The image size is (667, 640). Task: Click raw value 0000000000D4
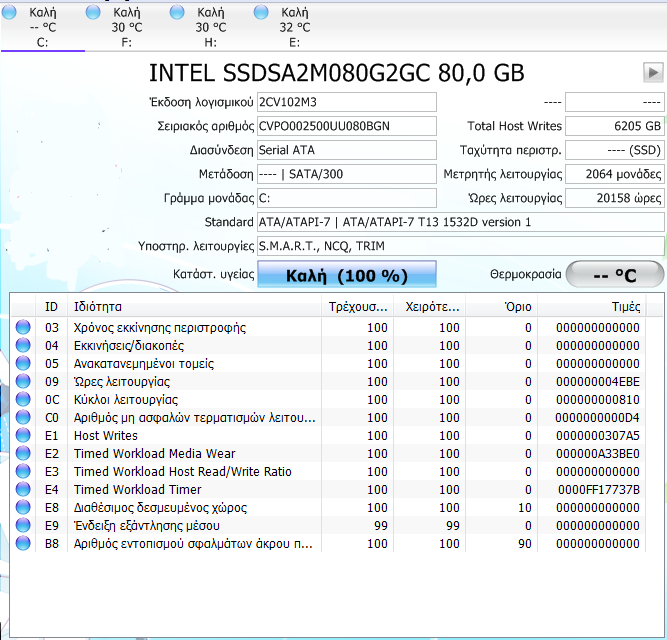coord(597,418)
